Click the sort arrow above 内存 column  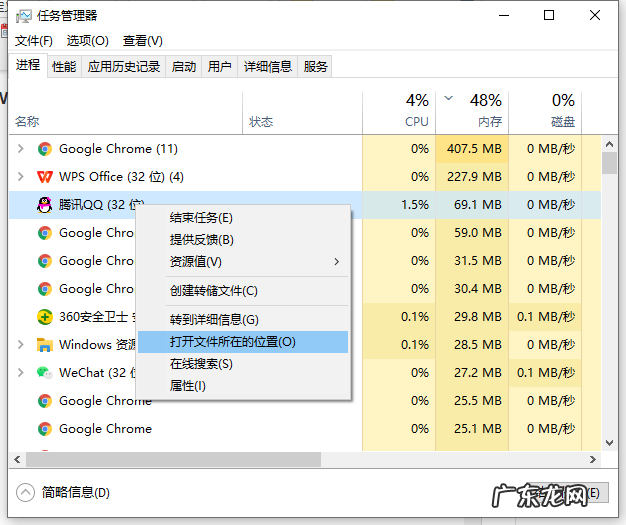point(449,98)
